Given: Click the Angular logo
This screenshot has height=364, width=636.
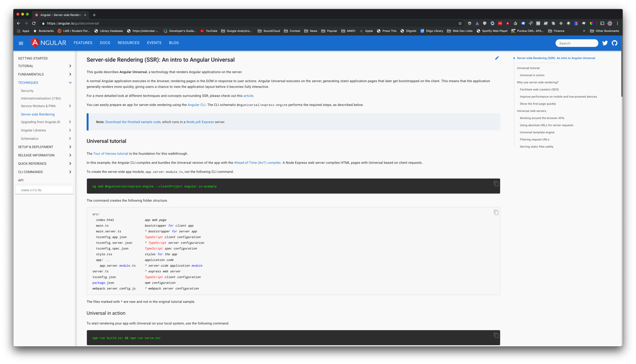Looking at the screenshot, I should click(48, 43).
